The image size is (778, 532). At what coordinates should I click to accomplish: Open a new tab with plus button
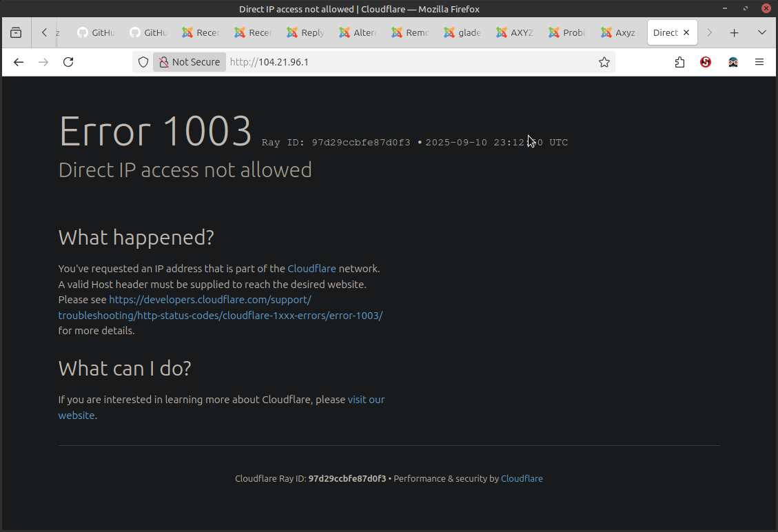[735, 32]
